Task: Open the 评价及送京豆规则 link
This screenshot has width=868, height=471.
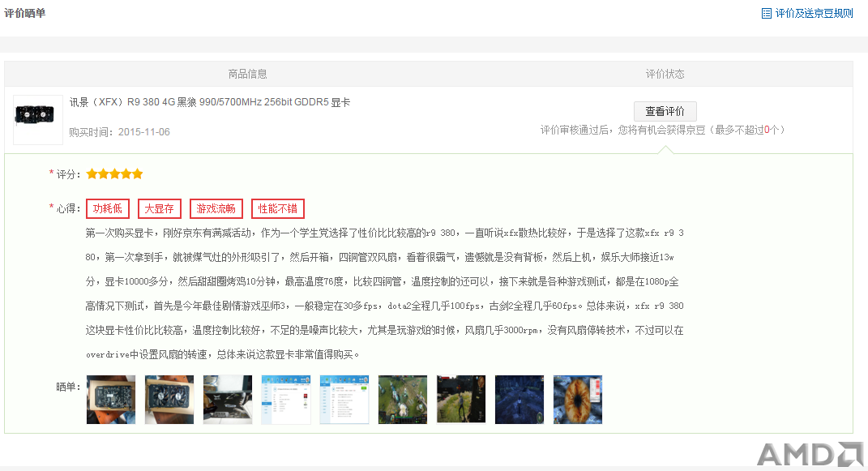Action: (x=814, y=13)
